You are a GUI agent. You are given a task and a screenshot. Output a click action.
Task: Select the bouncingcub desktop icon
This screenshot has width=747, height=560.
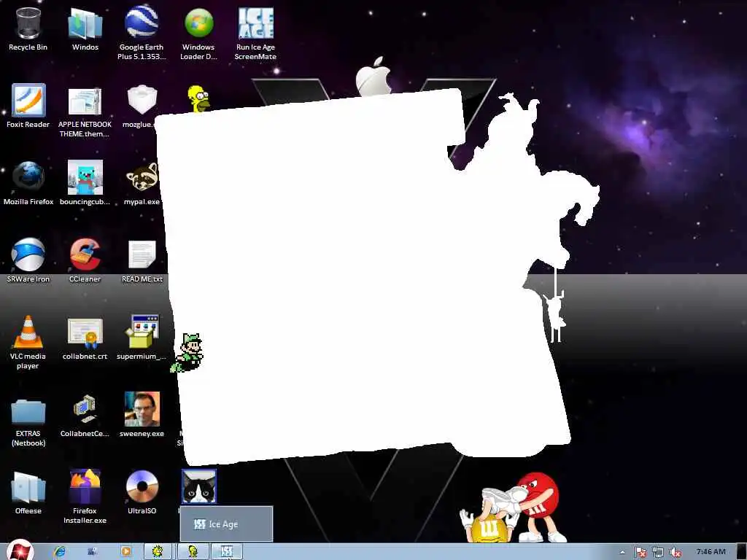click(x=85, y=184)
